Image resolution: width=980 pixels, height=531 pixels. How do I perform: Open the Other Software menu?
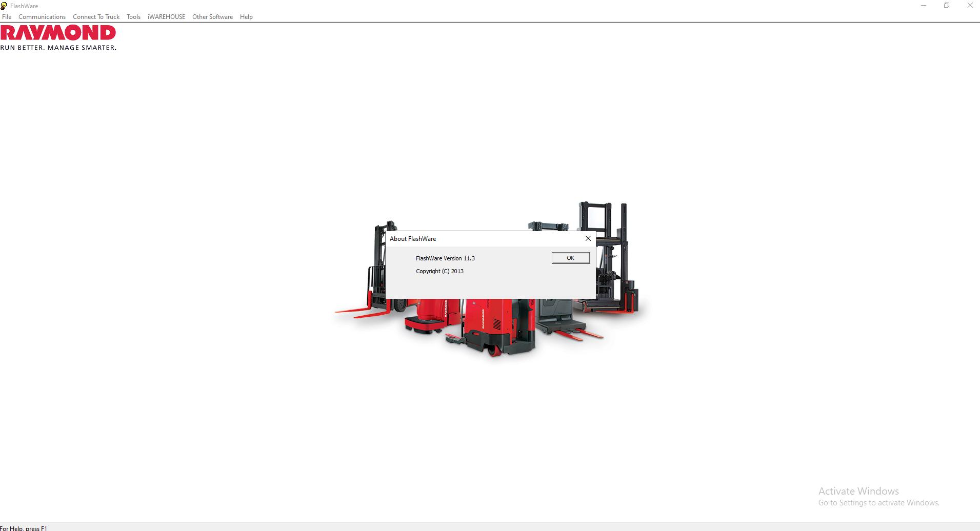[x=212, y=16]
